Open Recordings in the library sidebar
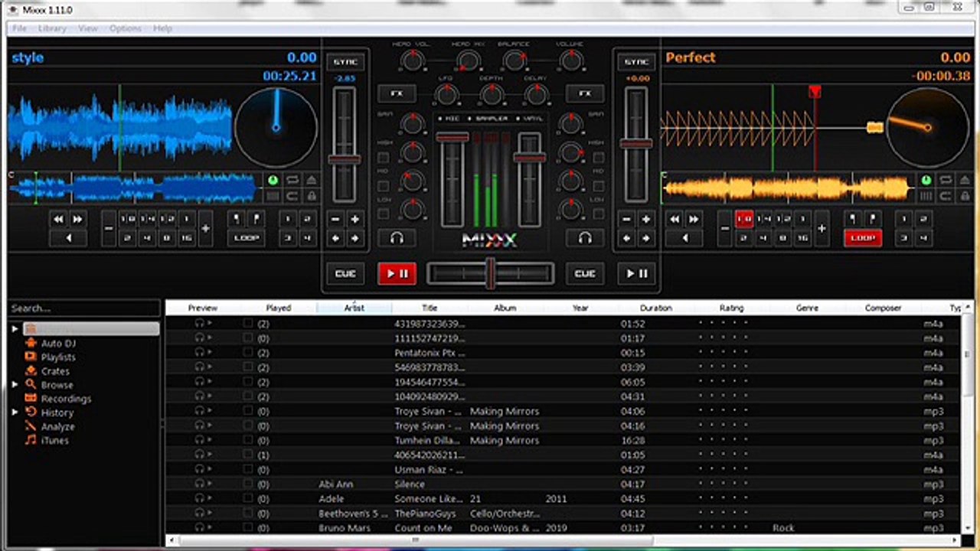 pos(65,399)
